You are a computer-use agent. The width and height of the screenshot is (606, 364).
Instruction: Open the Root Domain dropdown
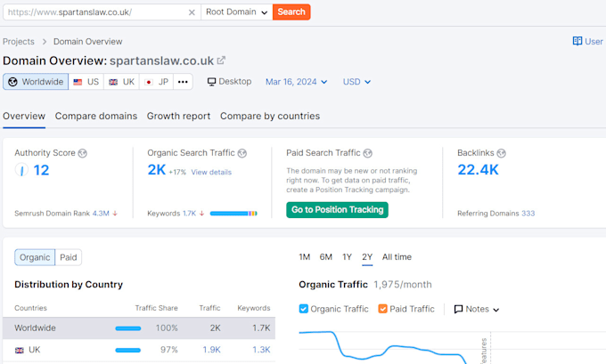236,12
